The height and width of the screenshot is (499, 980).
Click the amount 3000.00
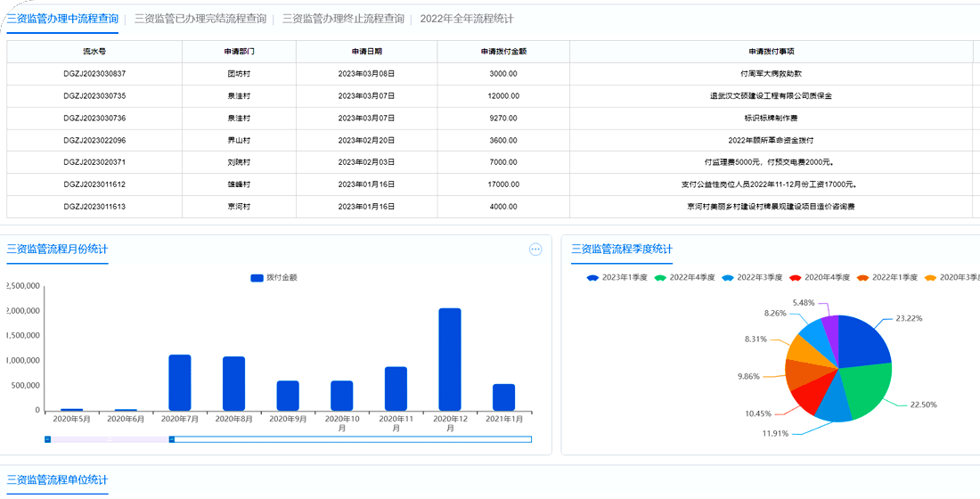click(x=503, y=74)
